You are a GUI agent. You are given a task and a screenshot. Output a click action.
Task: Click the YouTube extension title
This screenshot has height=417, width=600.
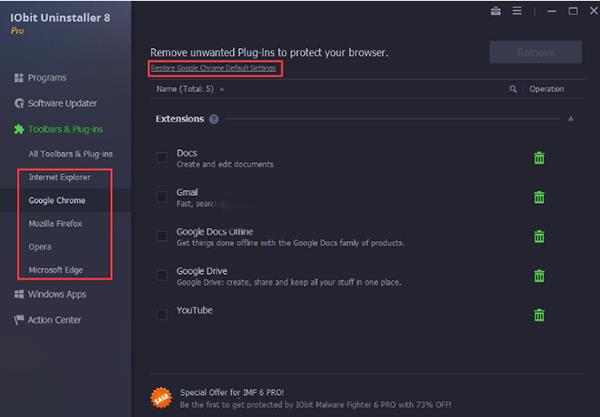coord(194,310)
